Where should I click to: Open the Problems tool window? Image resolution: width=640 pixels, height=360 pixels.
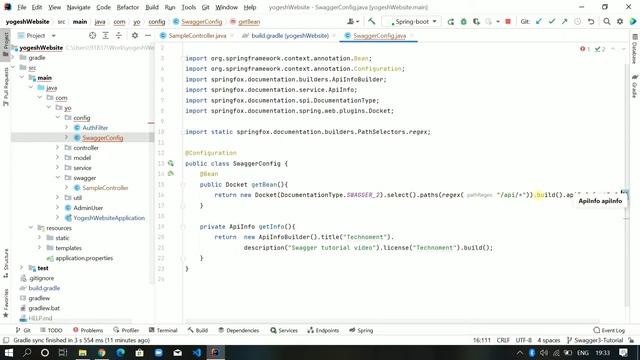pos(88,330)
